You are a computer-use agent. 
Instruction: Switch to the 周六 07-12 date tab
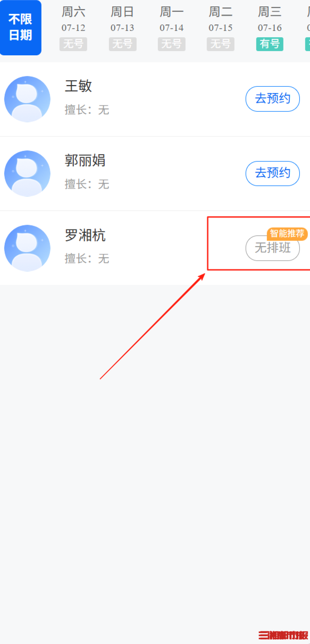pyautogui.click(x=73, y=28)
